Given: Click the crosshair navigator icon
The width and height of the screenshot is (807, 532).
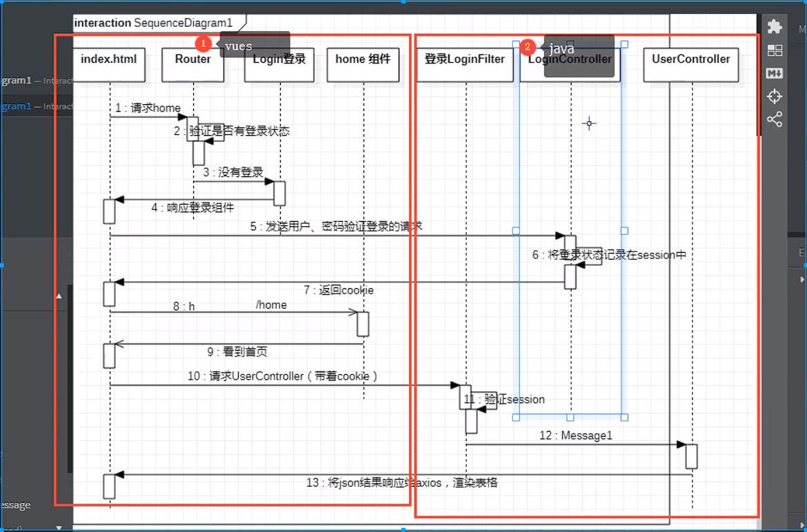Looking at the screenshot, I should 775,96.
